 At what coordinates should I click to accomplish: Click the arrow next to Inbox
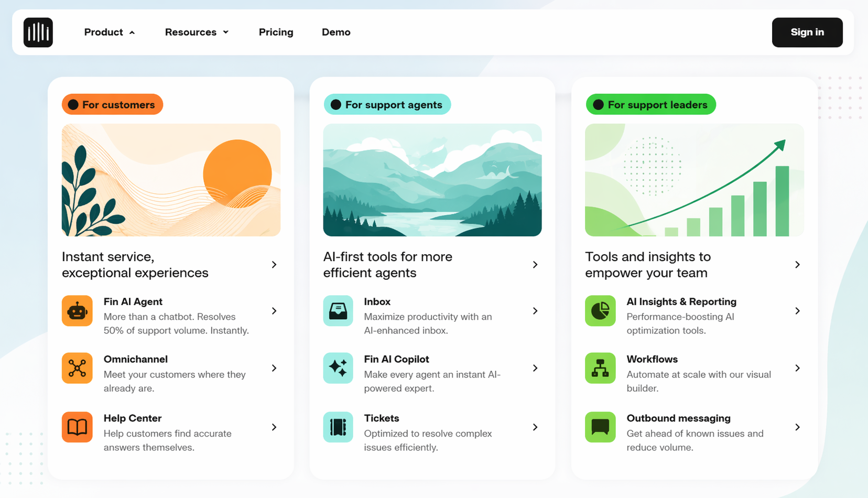click(535, 311)
